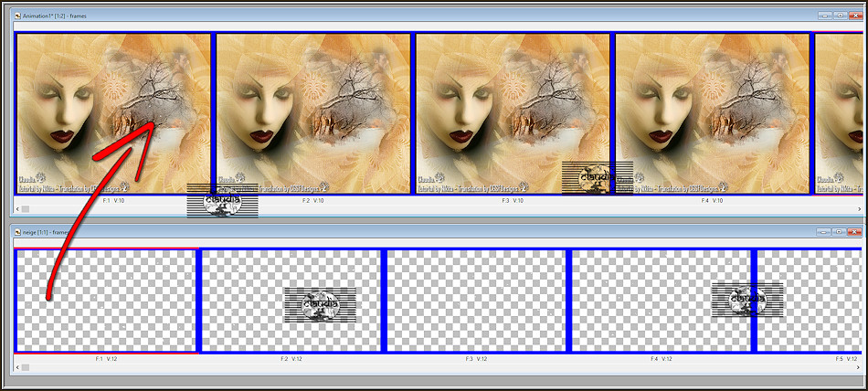Viewport: 868px width, 391px height.
Task: Select frame F:1 in the Animation1 window
Action: click(113, 113)
